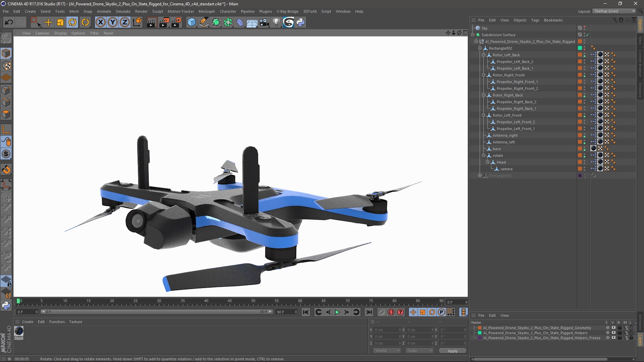The image size is (644, 362).
Task: Go to start of animation
Action: point(306,312)
